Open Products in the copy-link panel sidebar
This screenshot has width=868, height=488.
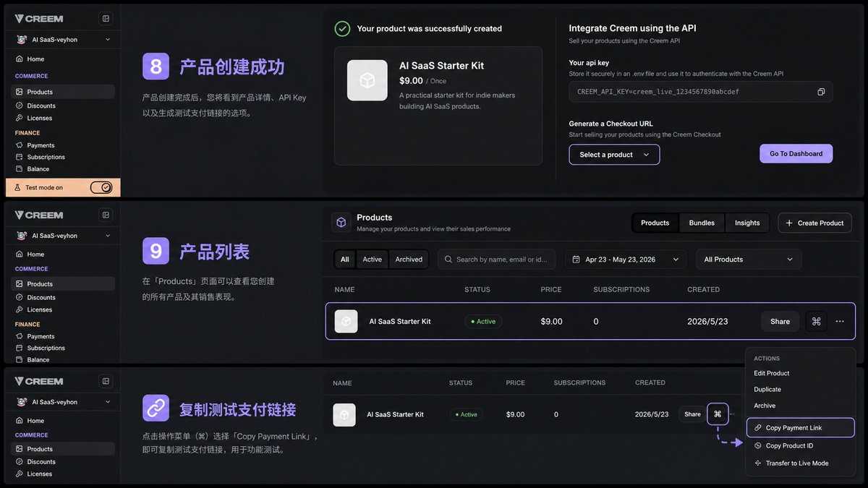[64, 449]
